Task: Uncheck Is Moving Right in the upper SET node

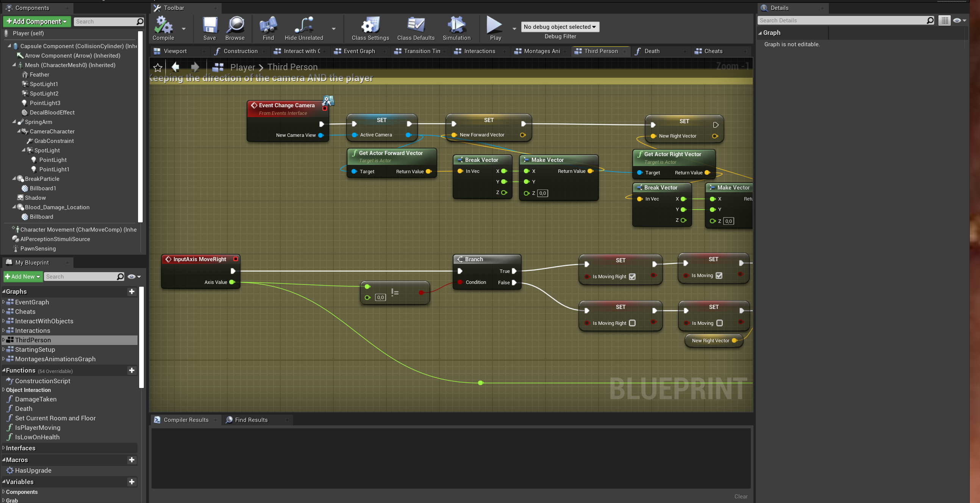Action: click(632, 277)
